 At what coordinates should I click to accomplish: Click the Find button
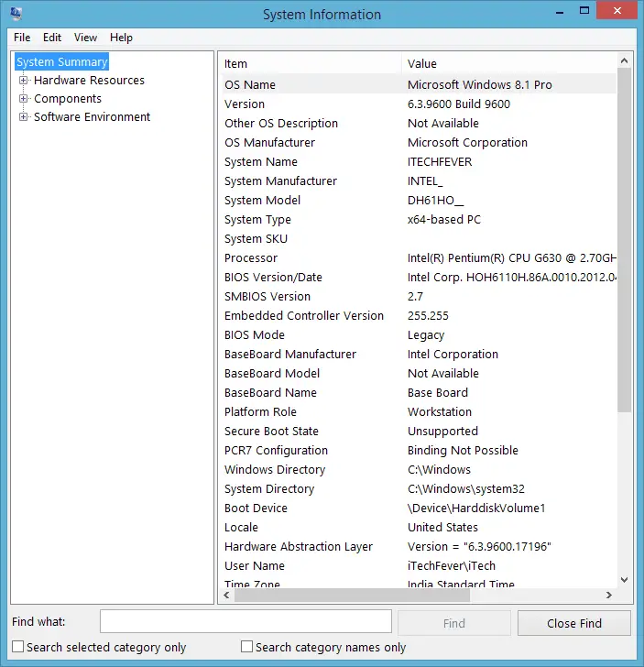click(454, 623)
